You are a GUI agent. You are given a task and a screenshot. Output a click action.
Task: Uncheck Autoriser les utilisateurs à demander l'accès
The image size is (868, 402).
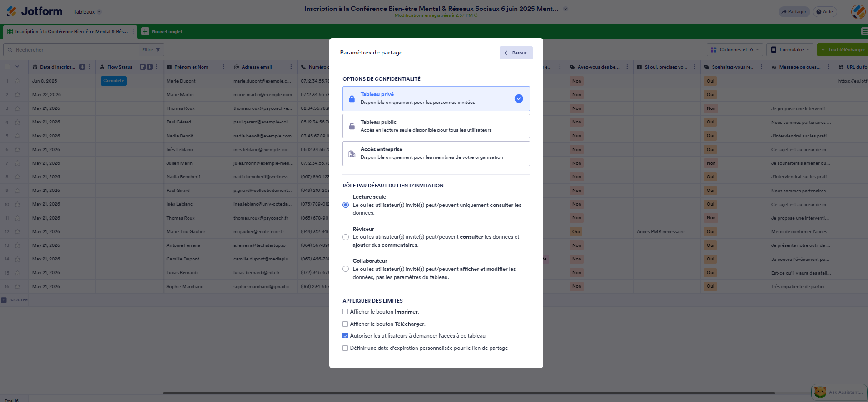pyautogui.click(x=345, y=336)
